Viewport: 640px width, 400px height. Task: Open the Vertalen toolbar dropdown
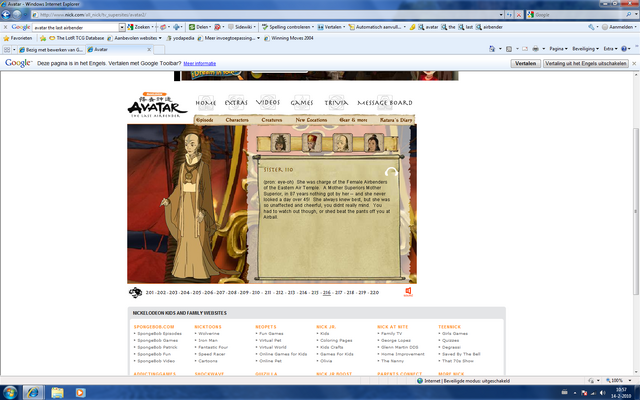pyautogui.click(x=344, y=27)
